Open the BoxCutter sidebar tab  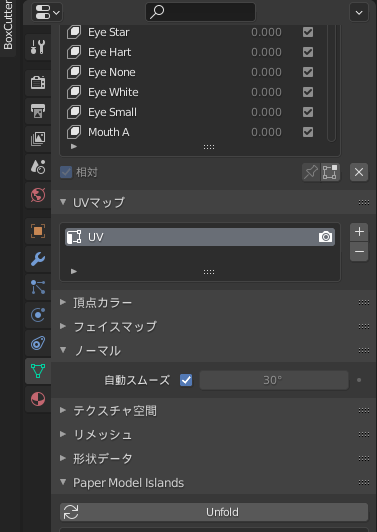[8, 25]
